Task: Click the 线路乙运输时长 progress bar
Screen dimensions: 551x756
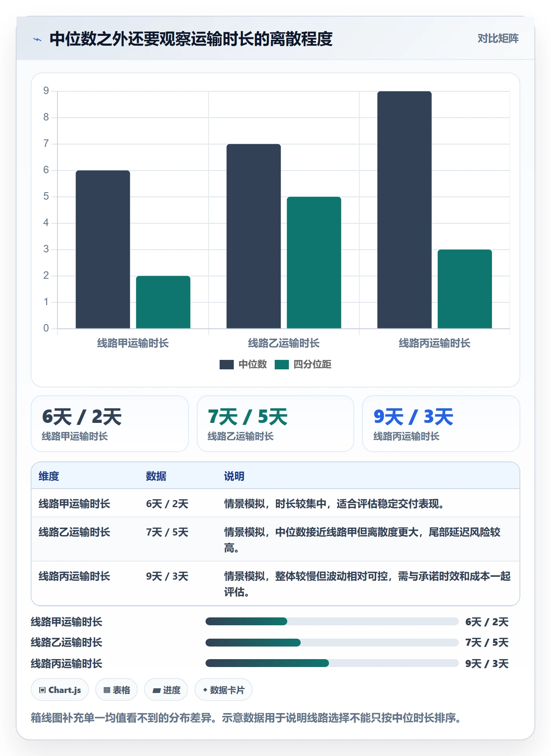Action: (332, 643)
